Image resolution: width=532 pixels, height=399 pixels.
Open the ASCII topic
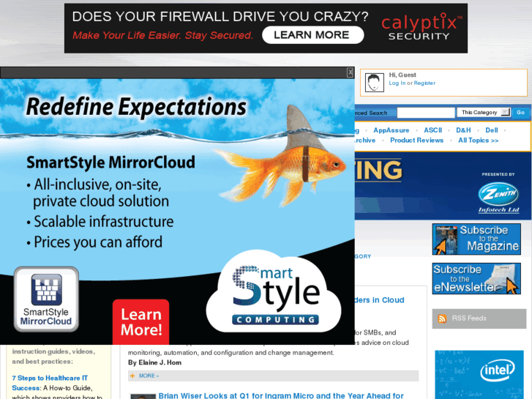tap(433, 130)
